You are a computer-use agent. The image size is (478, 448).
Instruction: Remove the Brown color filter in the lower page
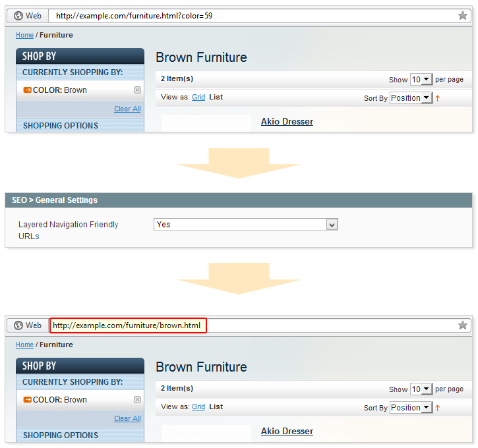[x=137, y=400]
